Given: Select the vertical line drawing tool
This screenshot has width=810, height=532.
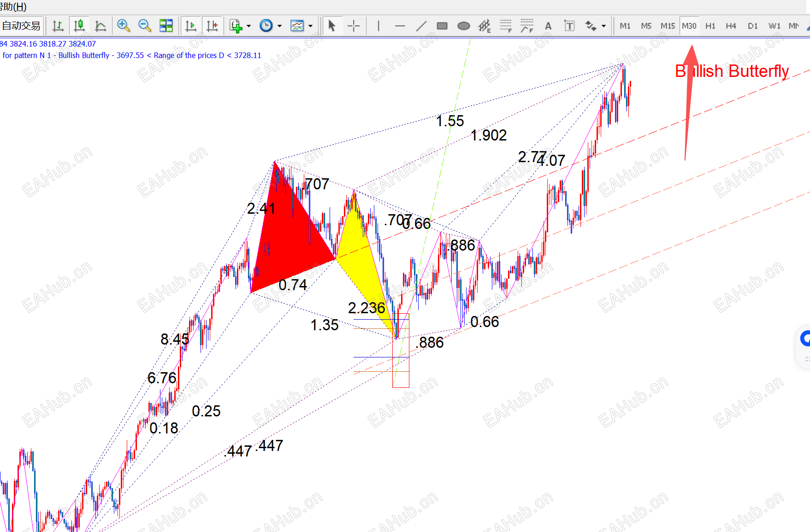Looking at the screenshot, I should (378, 26).
